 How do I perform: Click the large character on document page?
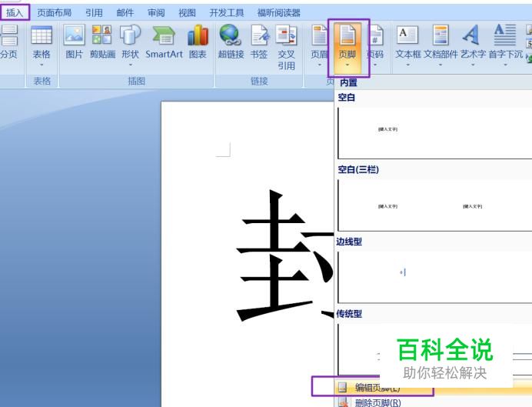(285, 256)
